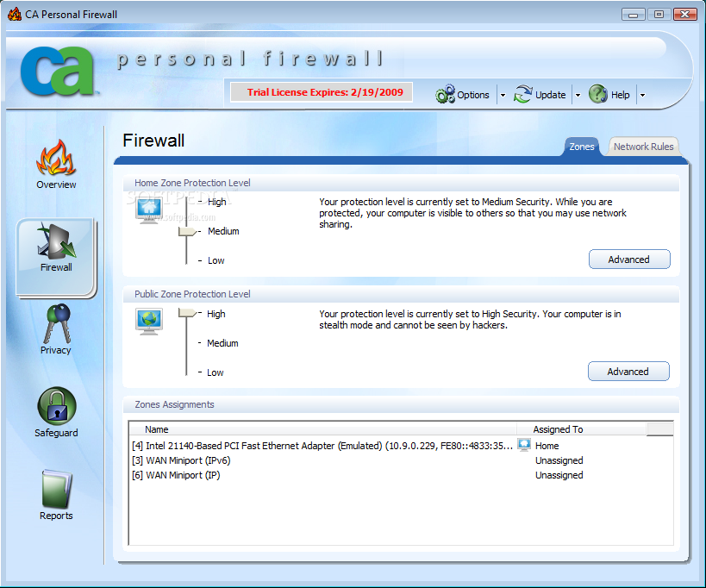706x588 pixels.
Task: Switch to the Zones tab
Action: tap(582, 147)
